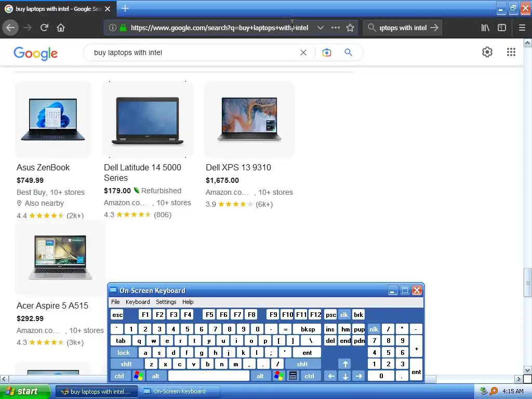Open Help menu in On-Screen Keyboard
The width and height of the screenshot is (532, 399).
(x=188, y=302)
